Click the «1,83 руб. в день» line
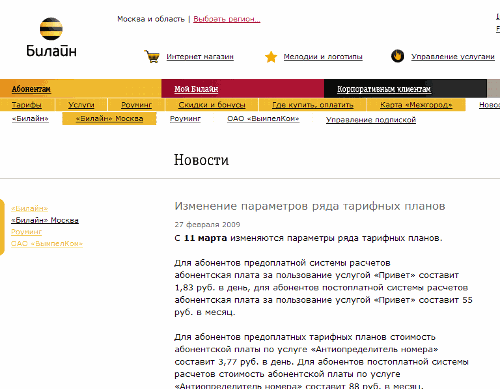 [321, 288]
